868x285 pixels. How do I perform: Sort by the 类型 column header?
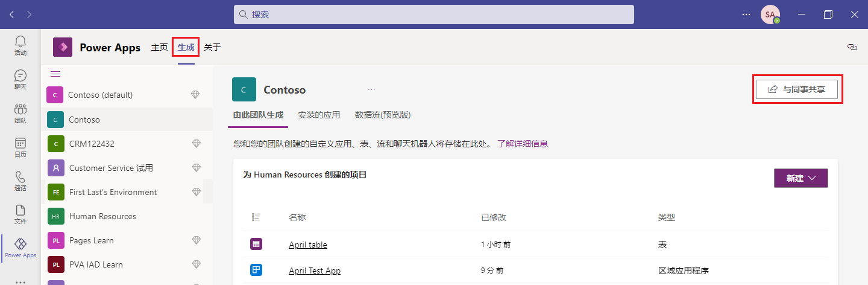click(667, 217)
